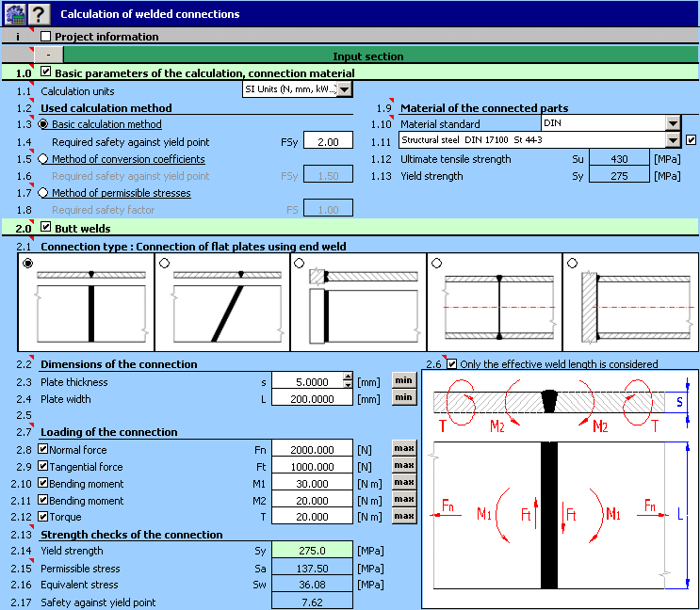Toggle Bending moment M1 checkbox
The height and width of the screenshot is (610, 700).
pyautogui.click(x=42, y=483)
